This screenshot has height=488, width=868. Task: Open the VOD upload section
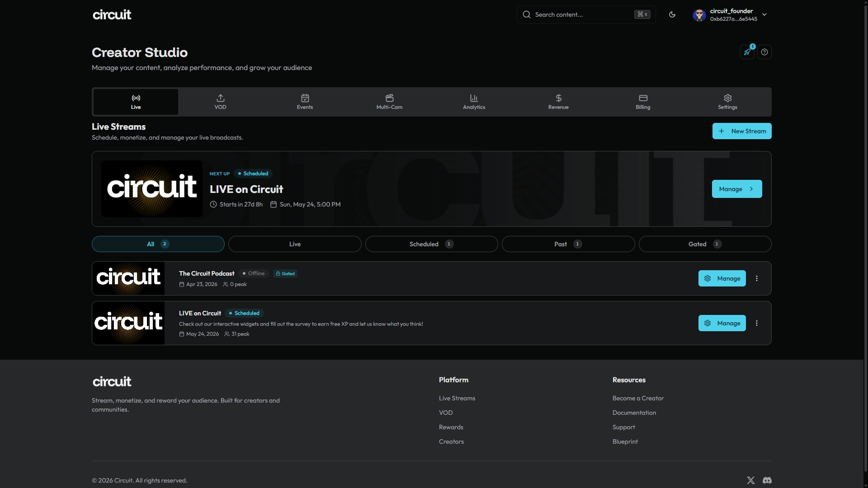[220, 102]
